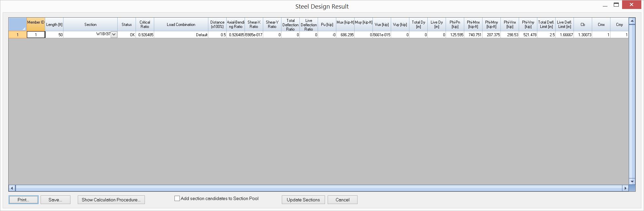Select the Member ID column header

pos(36,25)
